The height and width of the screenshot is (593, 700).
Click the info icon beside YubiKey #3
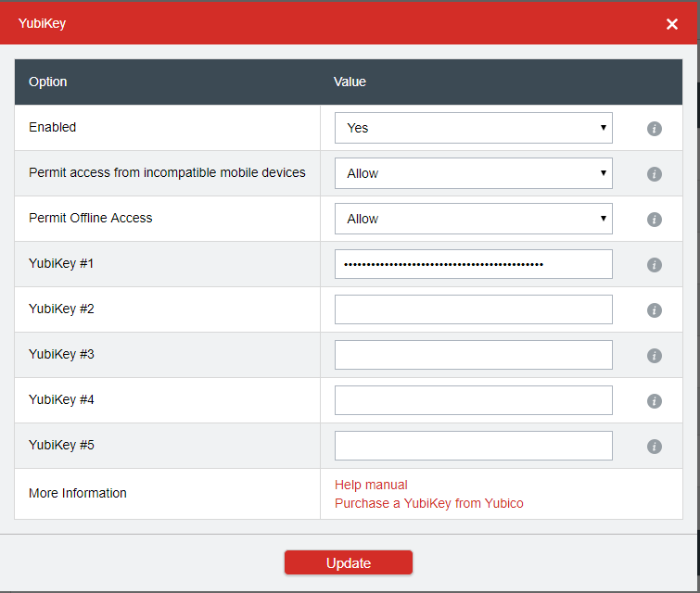[x=654, y=356]
